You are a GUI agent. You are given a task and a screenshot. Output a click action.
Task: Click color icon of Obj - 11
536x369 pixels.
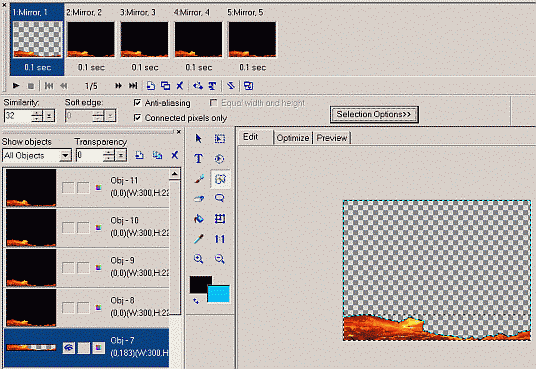pyautogui.click(x=98, y=187)
